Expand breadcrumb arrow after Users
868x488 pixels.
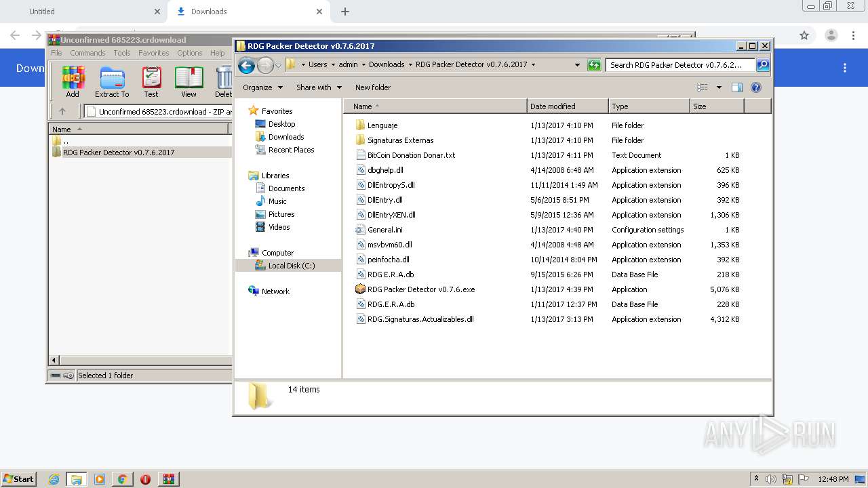pyautogui.click(x=332, y=65)
